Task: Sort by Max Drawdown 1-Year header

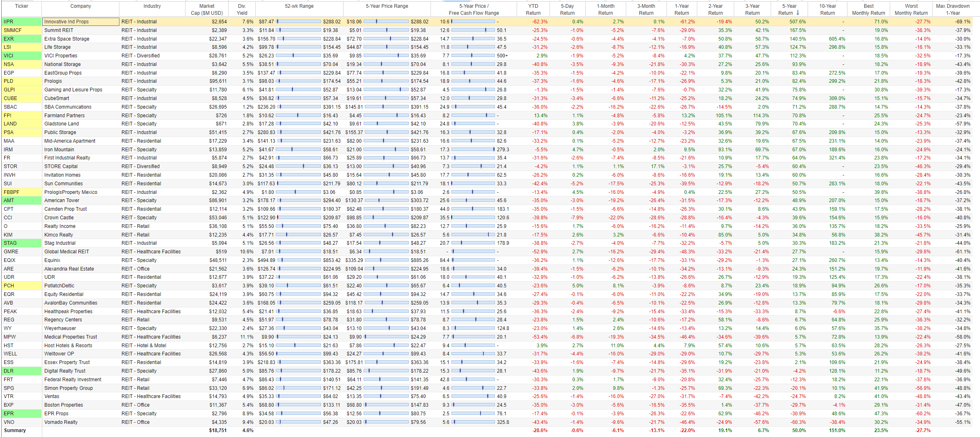Action: coord(953,9)
